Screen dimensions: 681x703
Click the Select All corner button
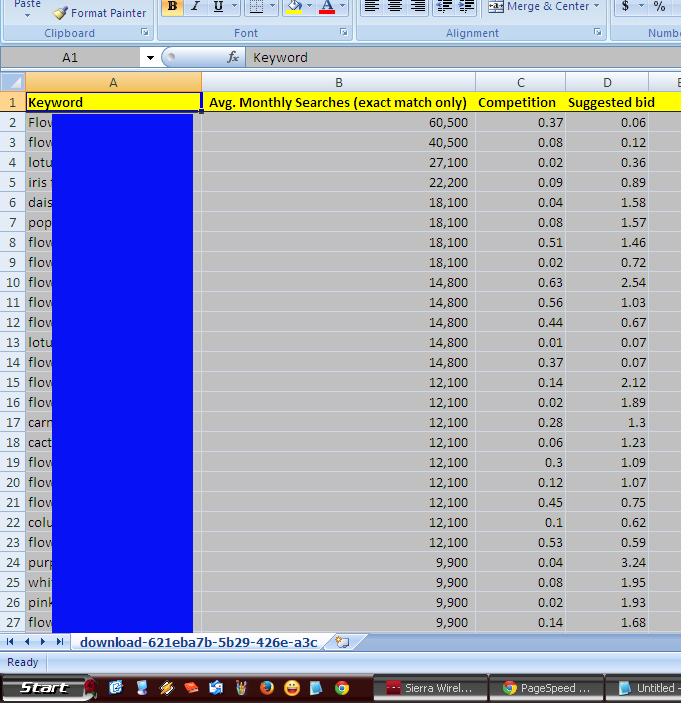click(13, 82)
